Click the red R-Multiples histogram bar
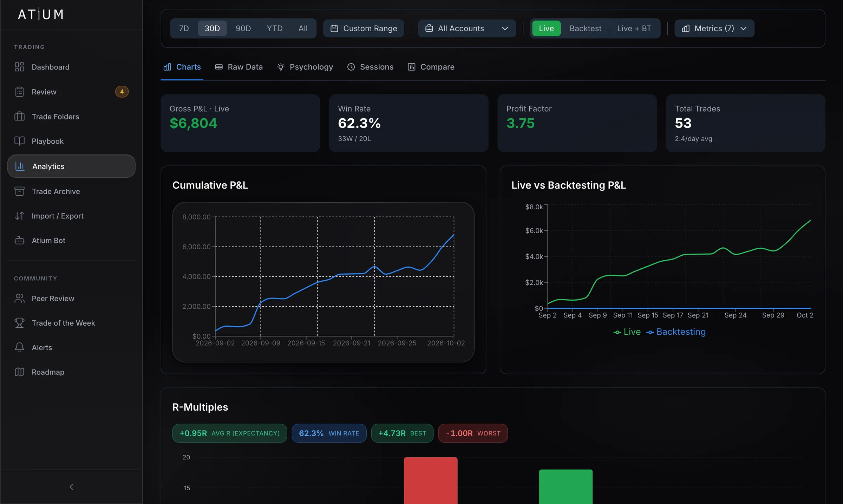 [x=431, y=480]
